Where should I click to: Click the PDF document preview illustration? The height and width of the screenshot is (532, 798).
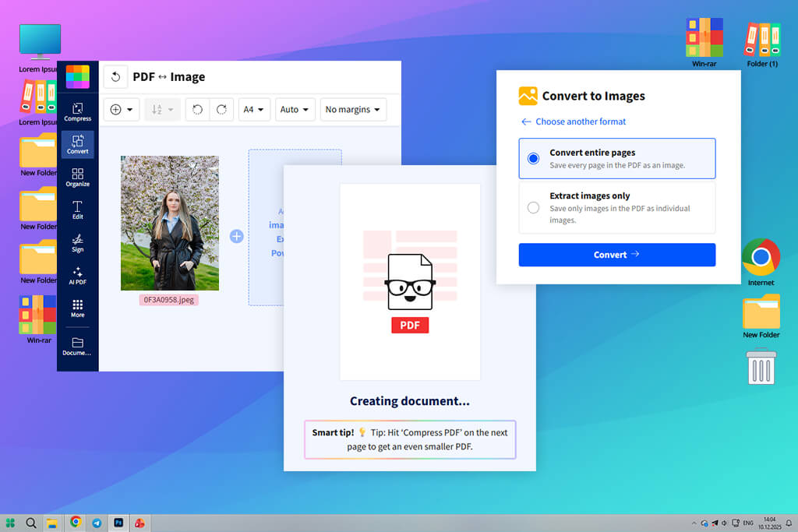point(410,282)
